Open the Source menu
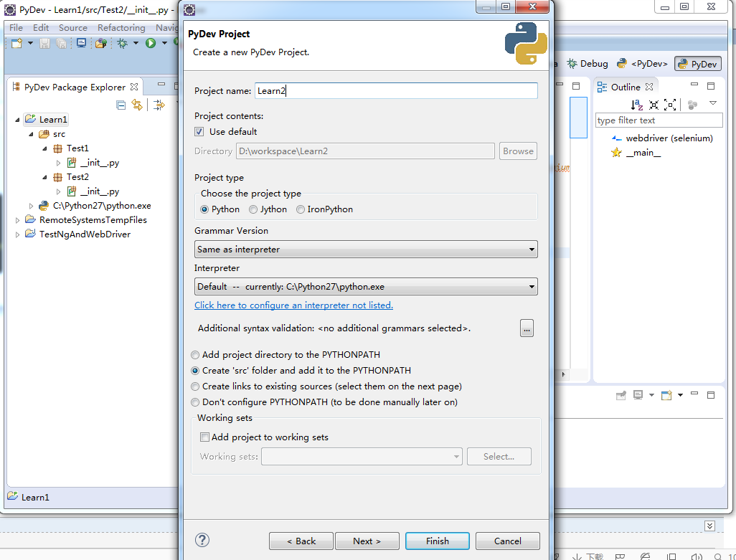Screen dimensions: 736x560 (72, 28)
